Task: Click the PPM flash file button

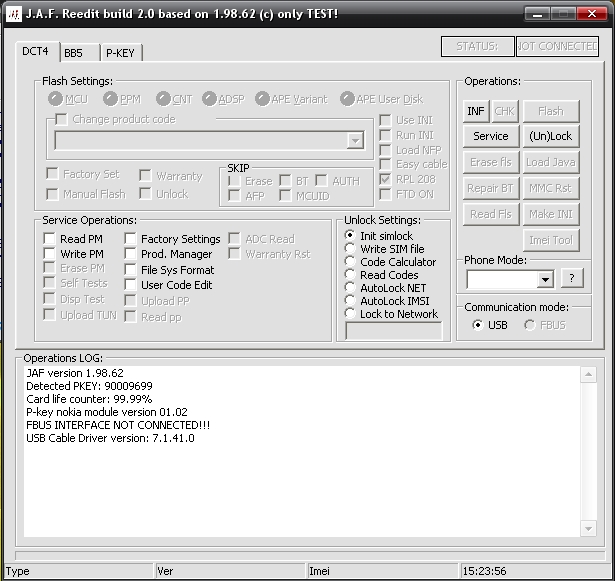Action: click(x=110, y=99)
